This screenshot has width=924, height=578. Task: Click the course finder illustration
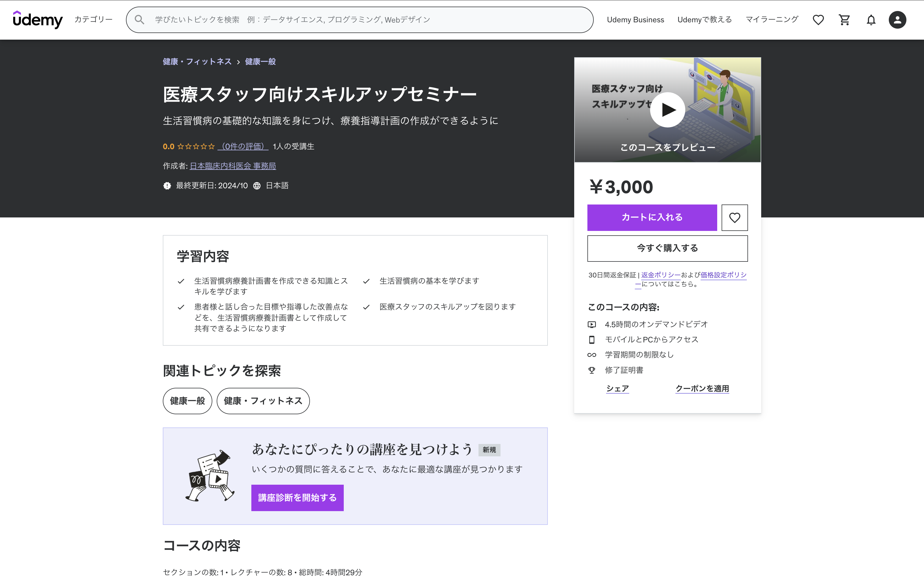click(210, 476)
